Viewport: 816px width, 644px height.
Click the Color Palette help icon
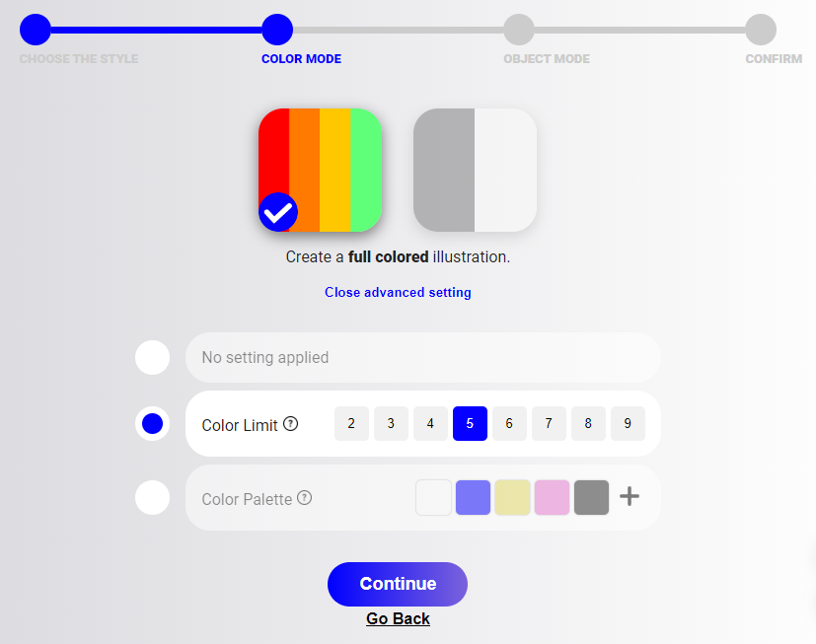point(304,498)
